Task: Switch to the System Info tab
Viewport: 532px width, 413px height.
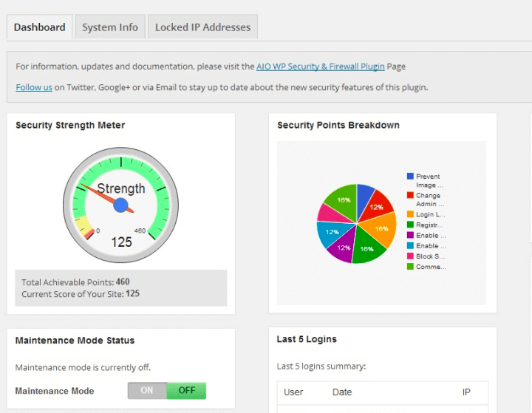Action: click(110, 27)
